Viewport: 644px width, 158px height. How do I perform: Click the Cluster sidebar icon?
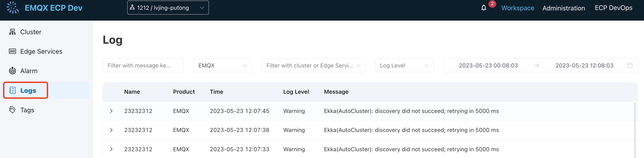point(12,32)
